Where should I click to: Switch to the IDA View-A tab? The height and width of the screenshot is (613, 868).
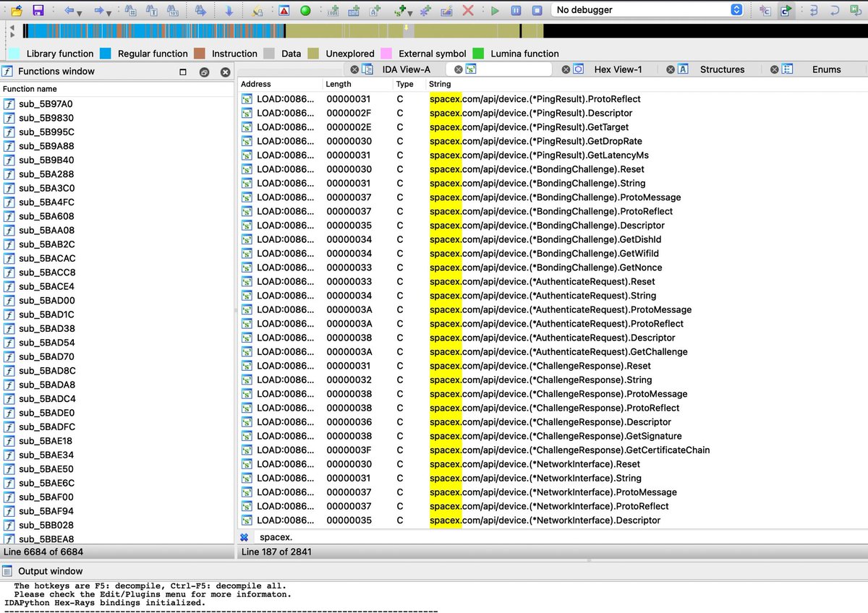pos(407,69)
